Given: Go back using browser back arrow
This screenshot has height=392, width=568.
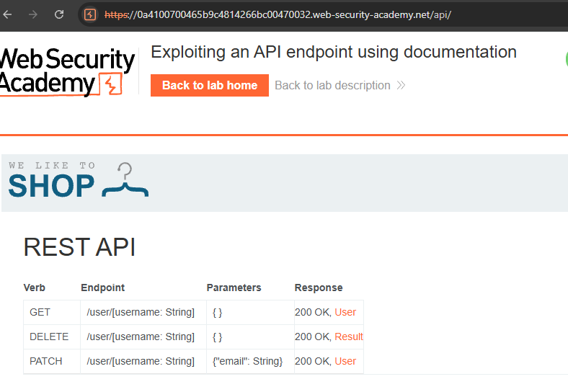Looking at the screenshot, I should point(7,14).
